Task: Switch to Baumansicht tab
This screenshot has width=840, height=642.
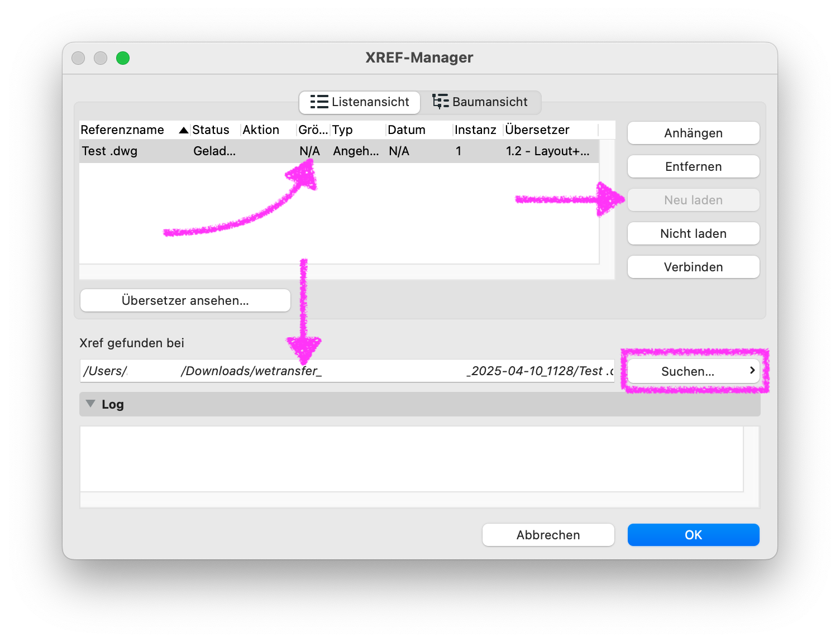Action: [x=480, y=102]
